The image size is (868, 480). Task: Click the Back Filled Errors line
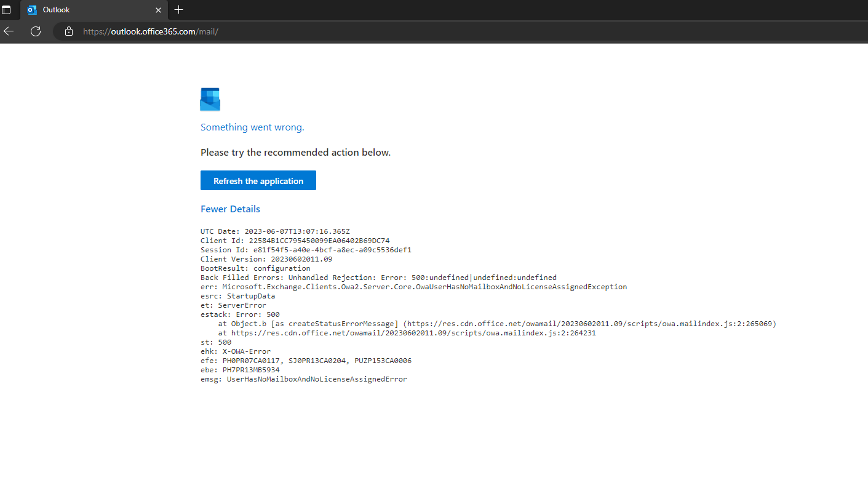378,278
